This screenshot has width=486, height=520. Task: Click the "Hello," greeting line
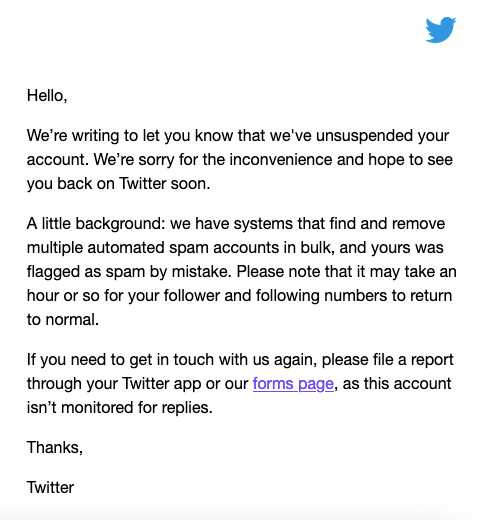47,96
